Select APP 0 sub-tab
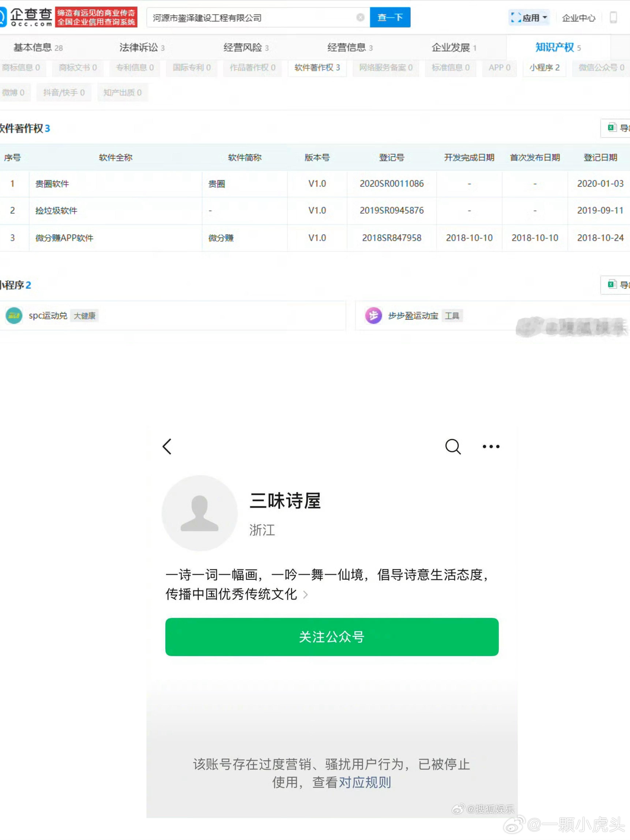The image size is (630, 840). (x=499, y=68)
